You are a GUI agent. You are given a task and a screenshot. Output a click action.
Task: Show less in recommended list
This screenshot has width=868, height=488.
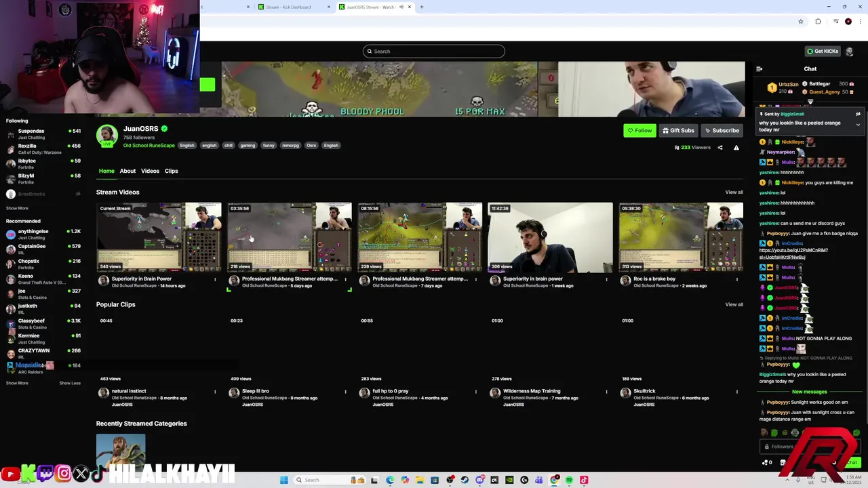pyautogui.click(x=70, y=383)
